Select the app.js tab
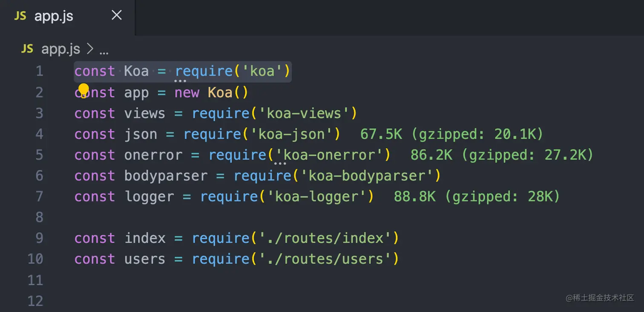Image resolution: width=644 pixels, height=312 pixels. tap(54, 16)
